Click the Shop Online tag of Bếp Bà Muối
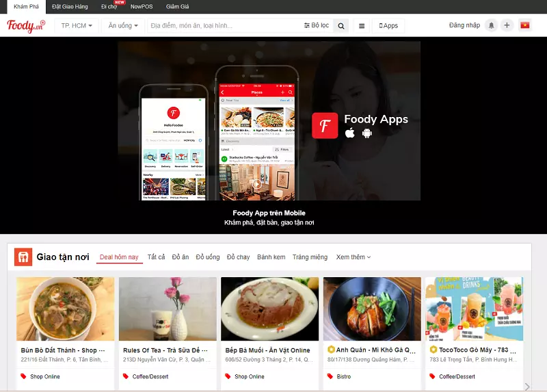 click(250, 377)
